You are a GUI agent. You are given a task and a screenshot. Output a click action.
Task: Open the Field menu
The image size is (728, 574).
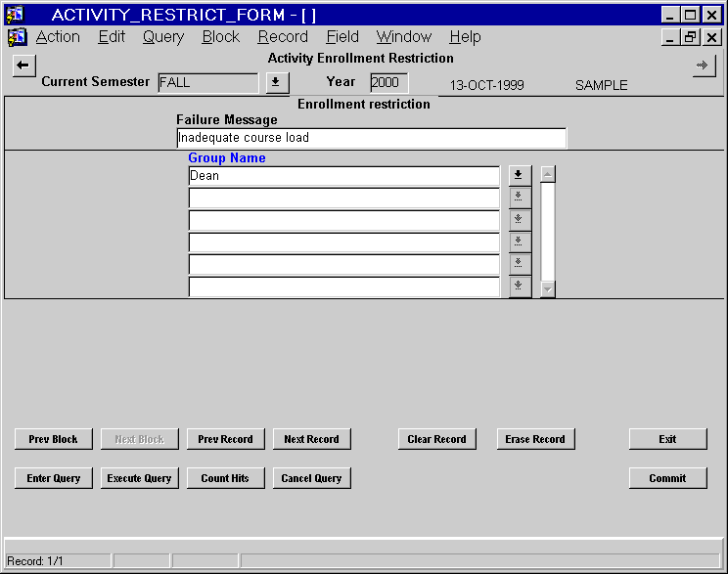(342, 36)
